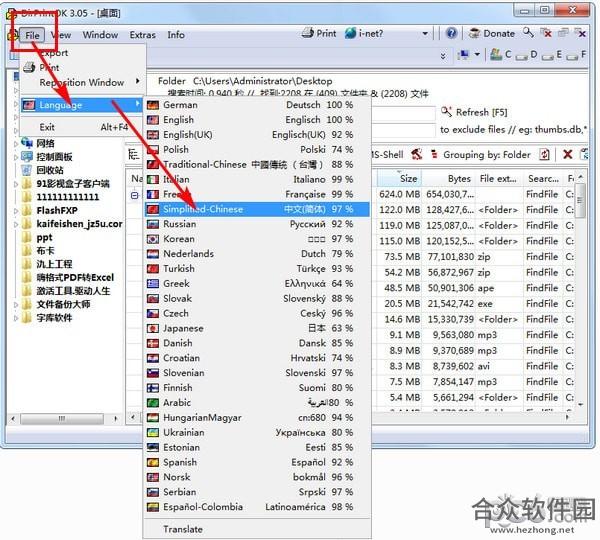Select Croatian language
Viewport: 600px width, 540px height.
click(x=256, y=358)
